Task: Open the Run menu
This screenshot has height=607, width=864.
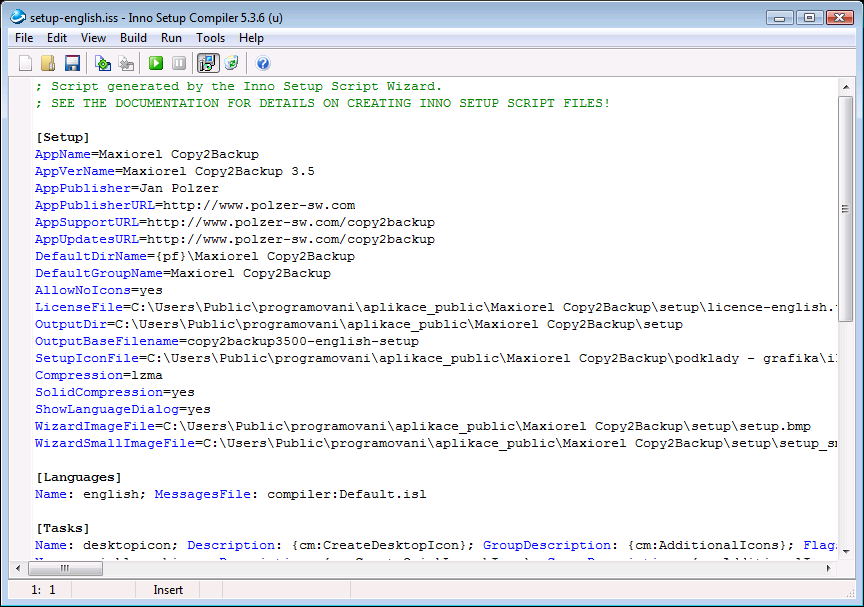Action: [x=171, y=38]
